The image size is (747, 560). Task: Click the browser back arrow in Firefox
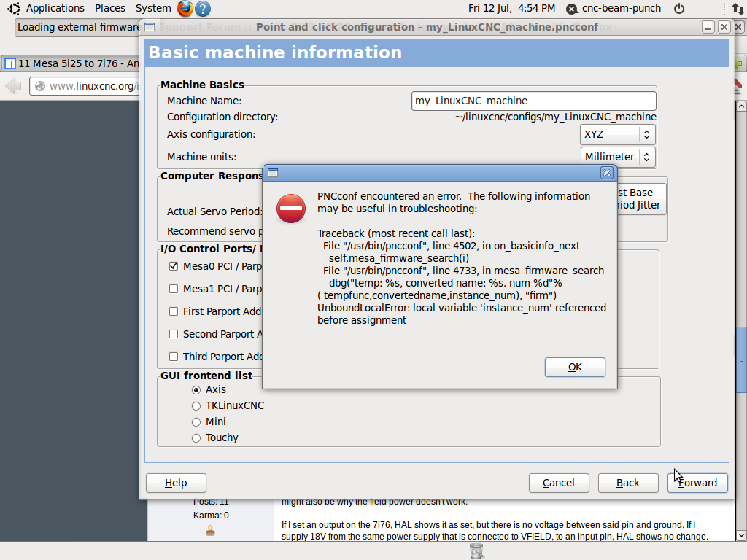[14, 86]
